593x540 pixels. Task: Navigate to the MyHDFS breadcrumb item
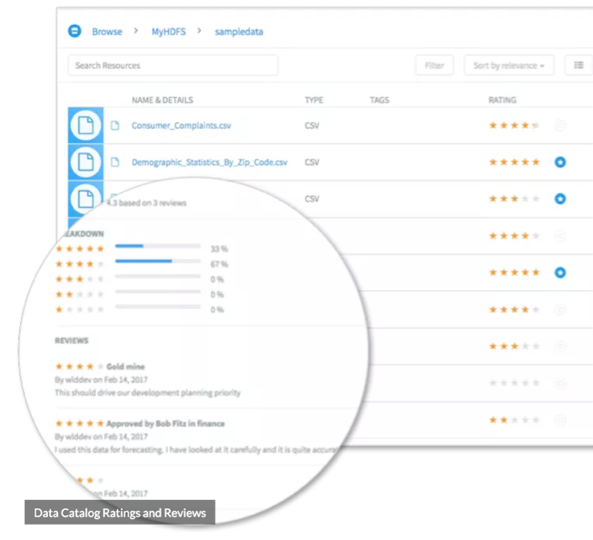point(169,31)
